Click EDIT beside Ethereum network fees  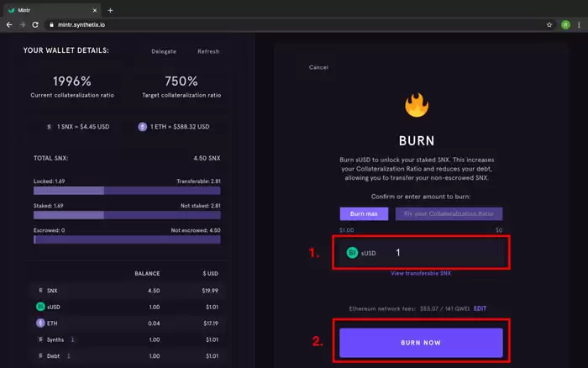coord(480,308)
